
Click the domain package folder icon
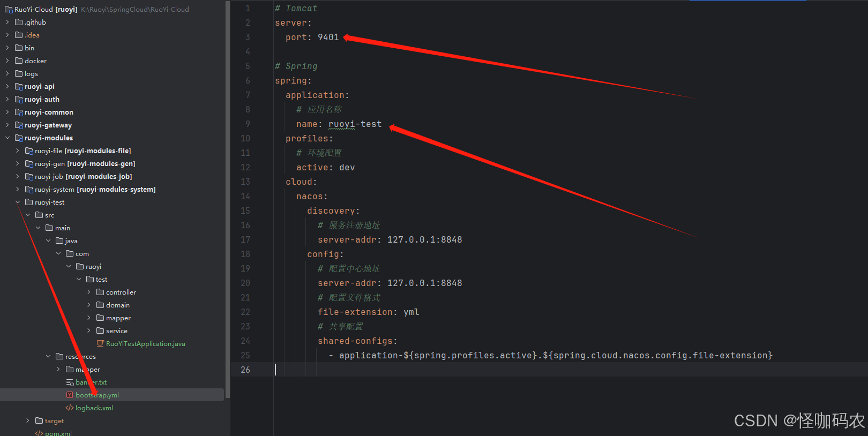coord(100,305)
